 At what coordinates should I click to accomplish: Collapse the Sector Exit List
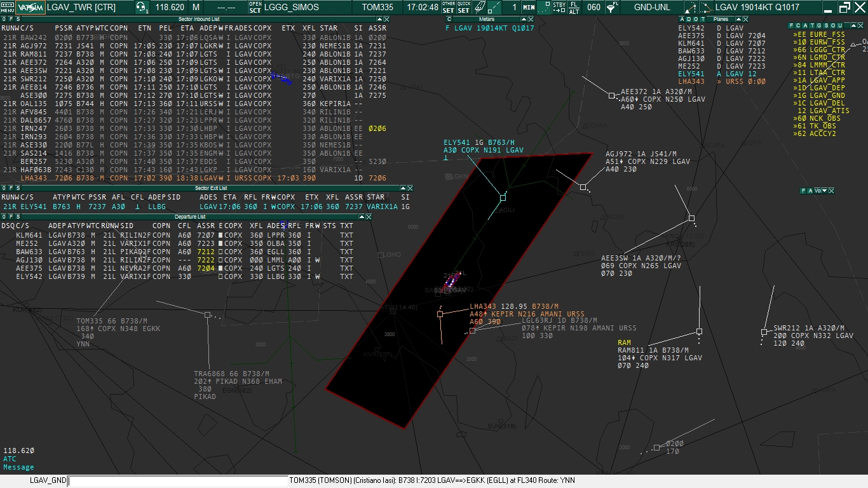pyautogui.click(x=403, y=189)
